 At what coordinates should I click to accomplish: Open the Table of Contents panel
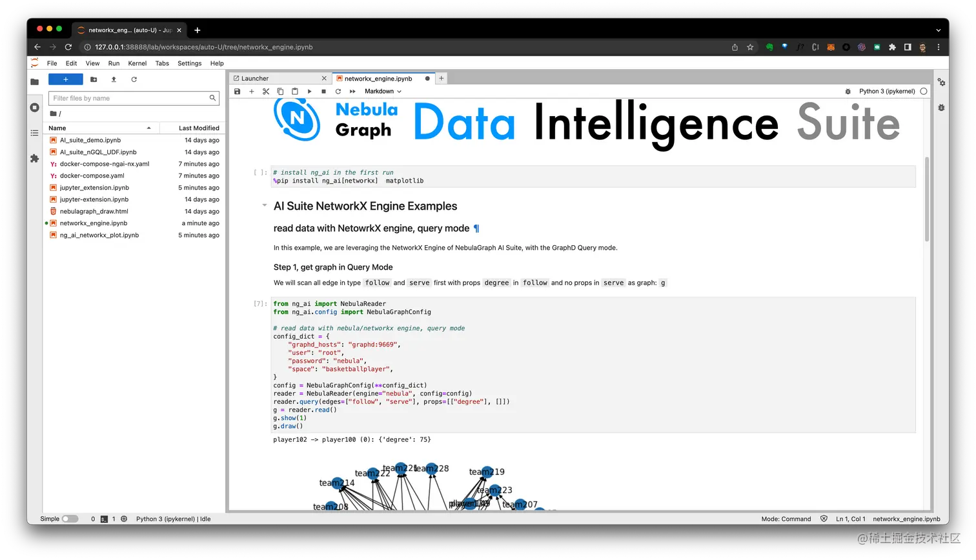click(x=35, y=133)
